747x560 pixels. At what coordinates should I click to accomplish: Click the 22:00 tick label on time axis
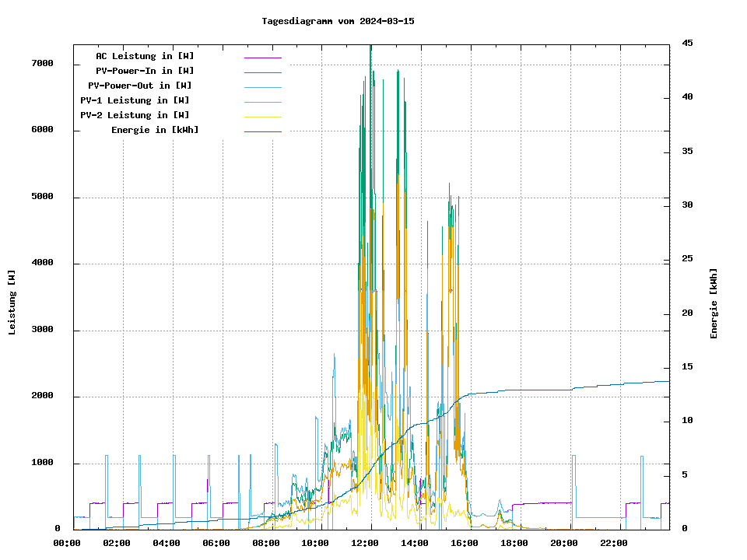[x=613, y=543]
